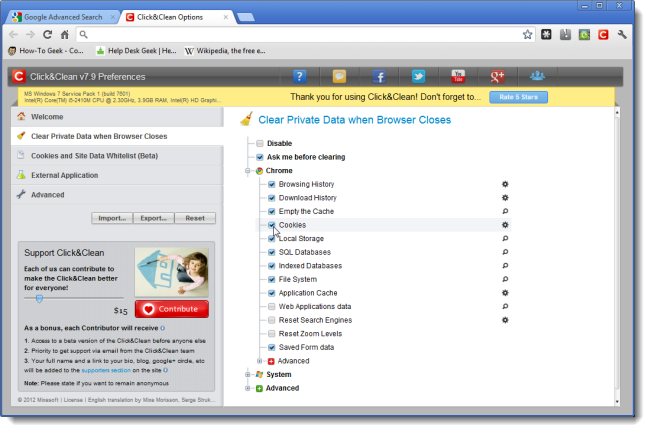This screenshot has width=650, height=432.
Task: Click the gear icon beside Application Cache
Action: 505,293
